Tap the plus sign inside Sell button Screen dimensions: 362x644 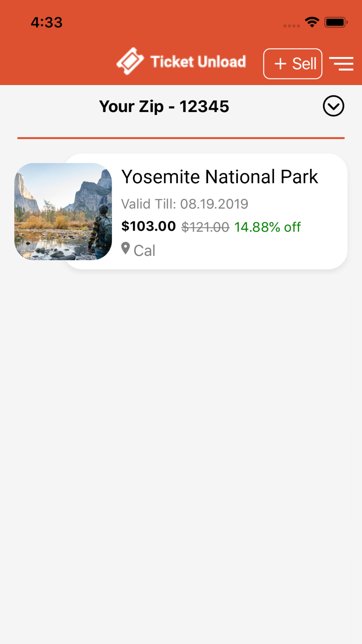[280, 64]
